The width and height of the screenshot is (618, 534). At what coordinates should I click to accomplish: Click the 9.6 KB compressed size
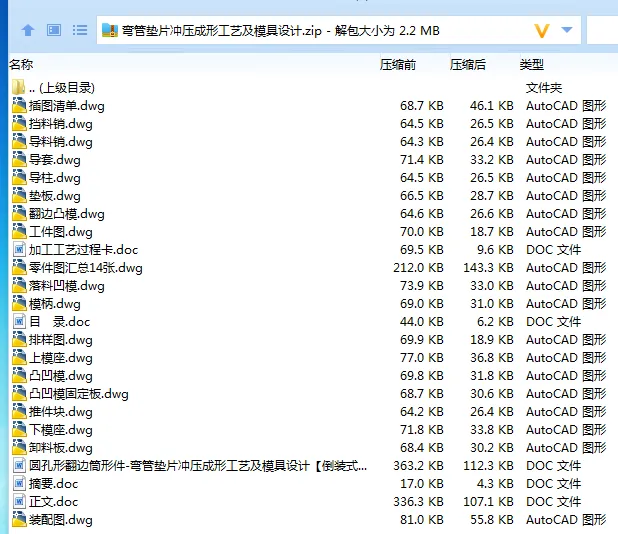click(495, 249)
